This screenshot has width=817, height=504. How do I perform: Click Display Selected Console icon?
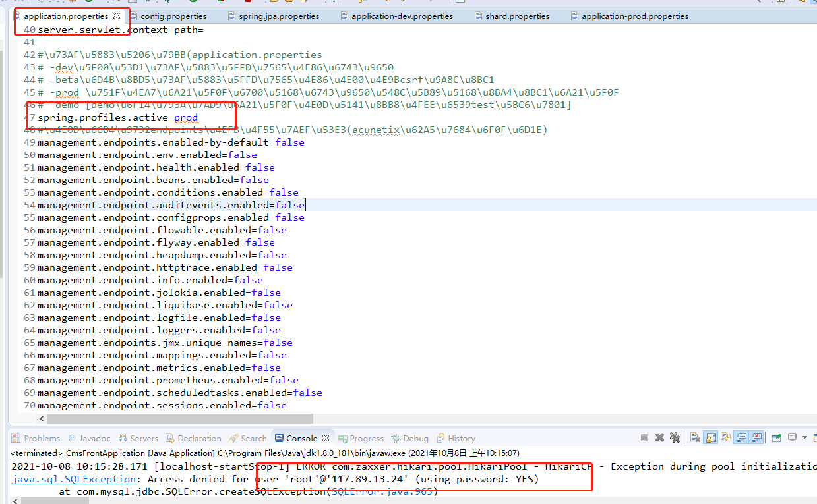[x=792, y=437]
